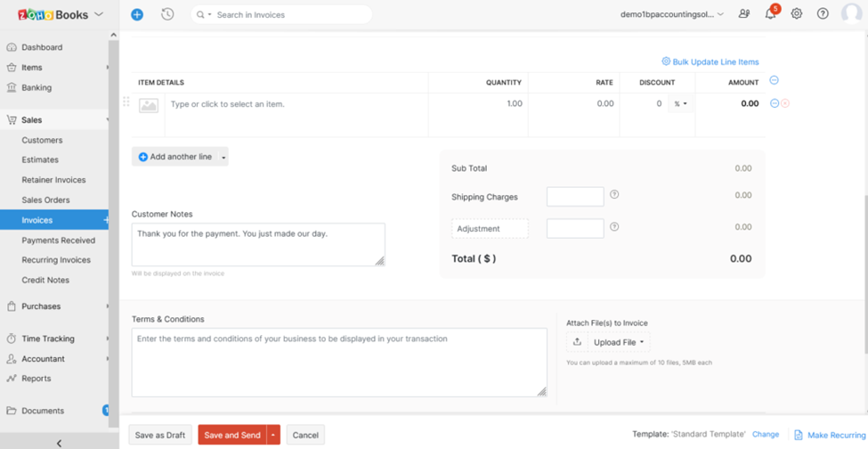This screenshot has width=868, height=449.
Task: Click the Save as Draft button
Action: [160, 435]
